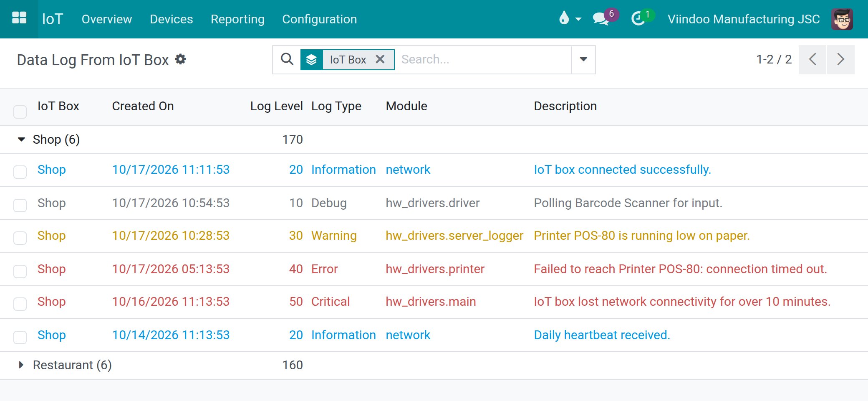
Task: Check the IoT box lost connectivity row
Action: [x=20, y=304]
